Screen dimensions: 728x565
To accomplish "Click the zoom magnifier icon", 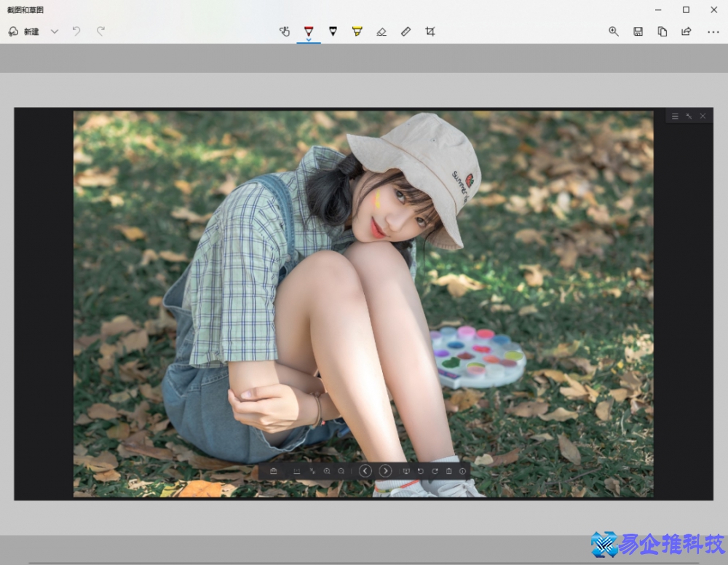I will click(x=614, y=31).
